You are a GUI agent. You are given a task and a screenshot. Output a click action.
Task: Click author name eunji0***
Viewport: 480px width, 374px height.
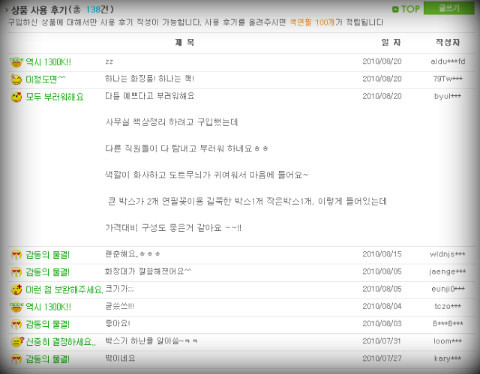(x=448, y=289)
